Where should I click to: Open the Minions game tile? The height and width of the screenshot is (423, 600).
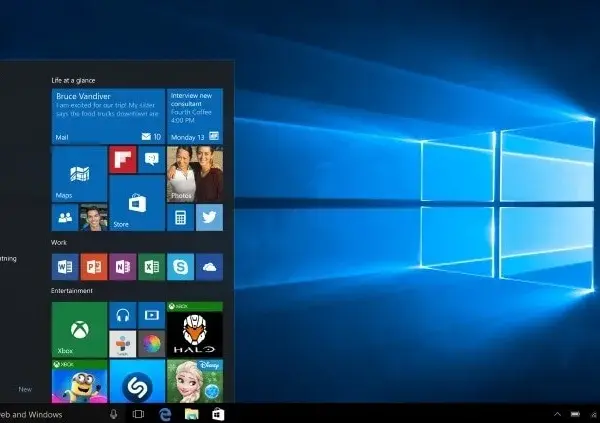point(79,381)
